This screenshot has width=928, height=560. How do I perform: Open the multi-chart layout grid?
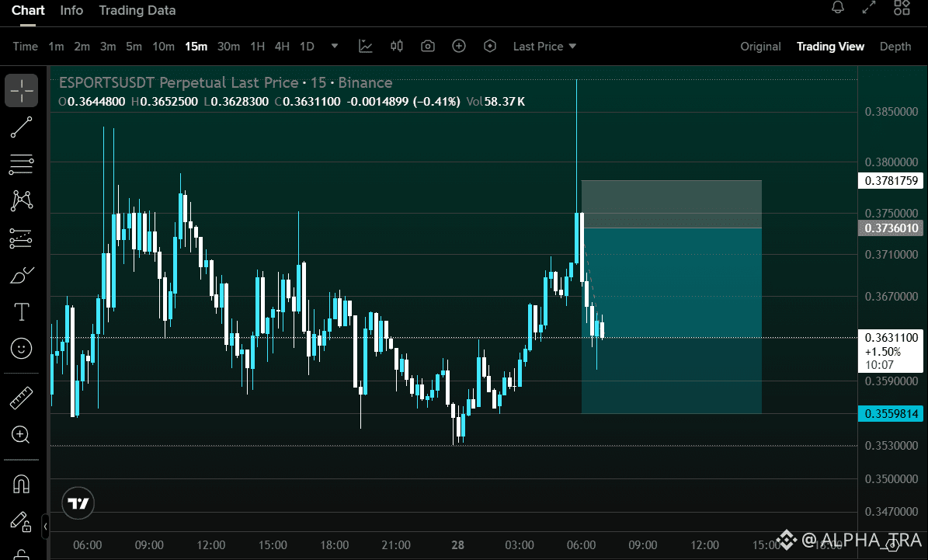click(902, 8)
